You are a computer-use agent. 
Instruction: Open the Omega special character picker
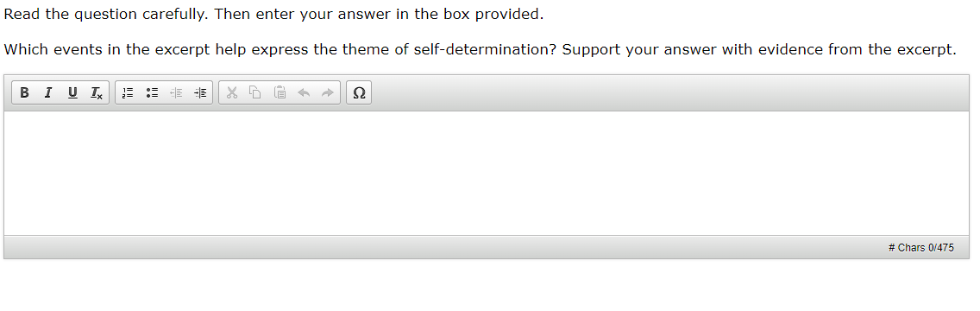coord(359,92)
